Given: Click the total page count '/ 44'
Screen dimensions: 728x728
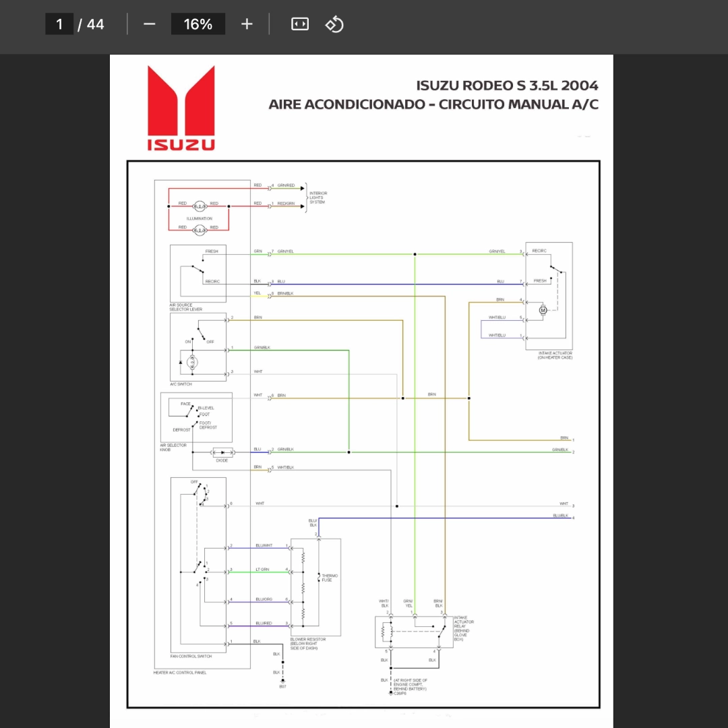Looking at the screenshot, I should (x=91, y=24).
